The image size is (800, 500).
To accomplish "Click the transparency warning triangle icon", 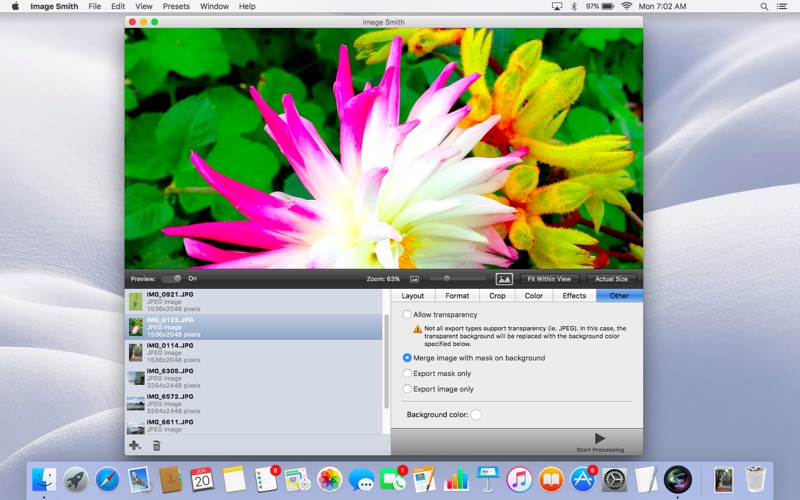I will pos(417,329).
